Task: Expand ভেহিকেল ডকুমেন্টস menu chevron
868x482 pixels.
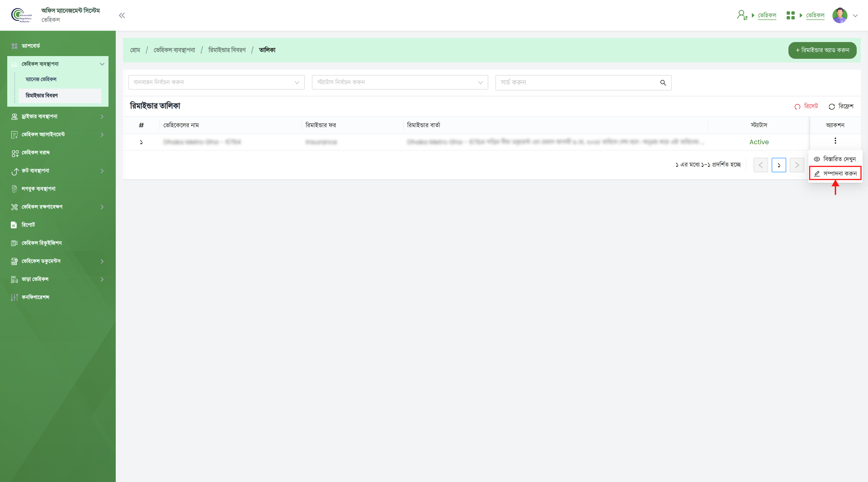Action: coord(102,261)
